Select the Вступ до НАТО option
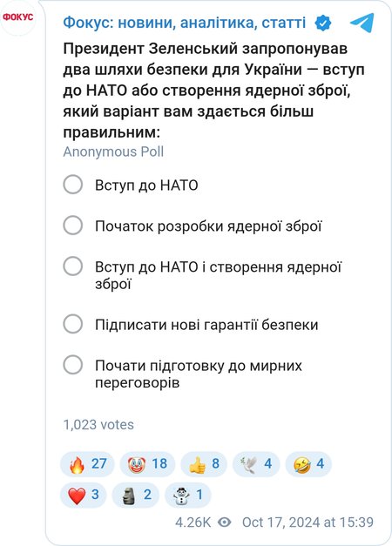This screenshot has height=546, width=392. point(131,185)
